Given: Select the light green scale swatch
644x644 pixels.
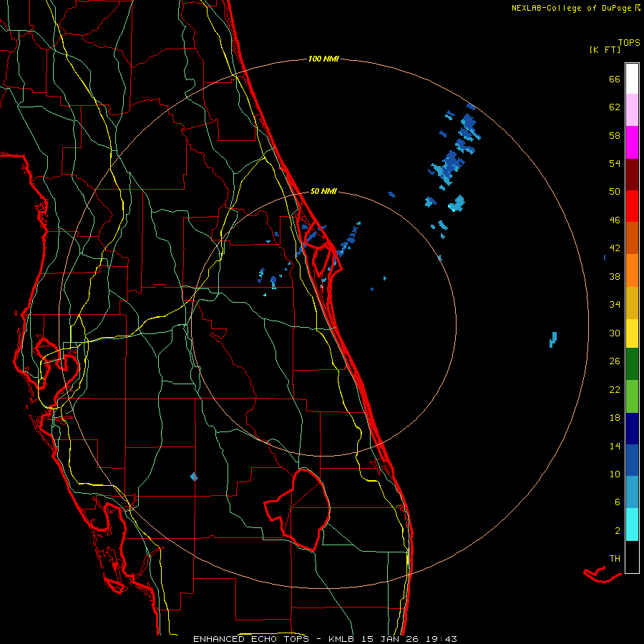Looking at the screenshot, I should 632,396.
